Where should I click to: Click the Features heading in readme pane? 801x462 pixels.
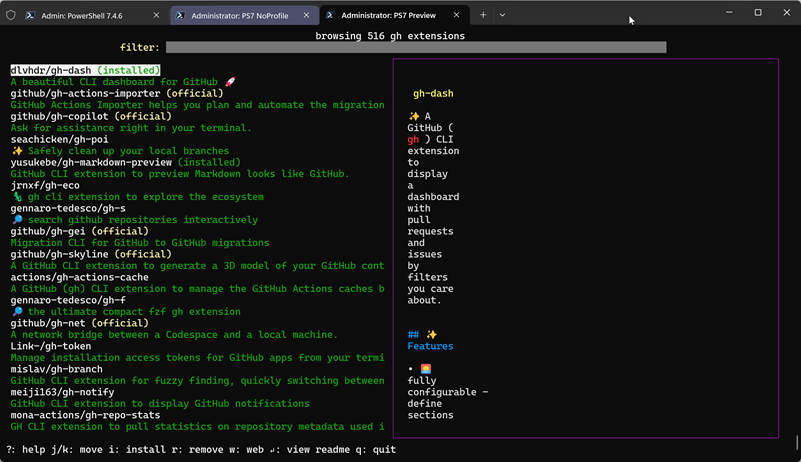tap(430, 346)
